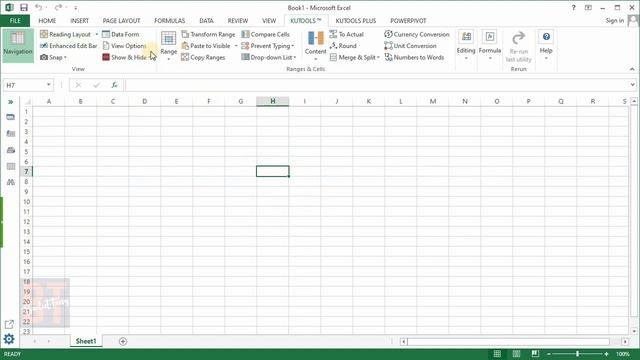This screenshot has height=360, width=640.
Task: Expand the Range menu
Action: [x=169, y=46]
